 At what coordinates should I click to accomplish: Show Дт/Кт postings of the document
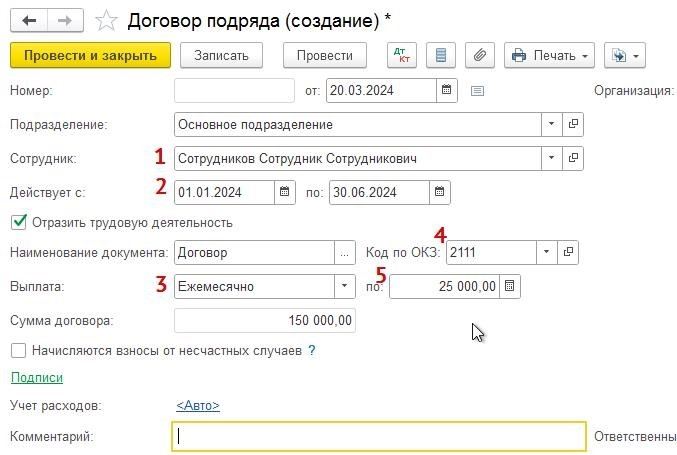pos(402,55)
